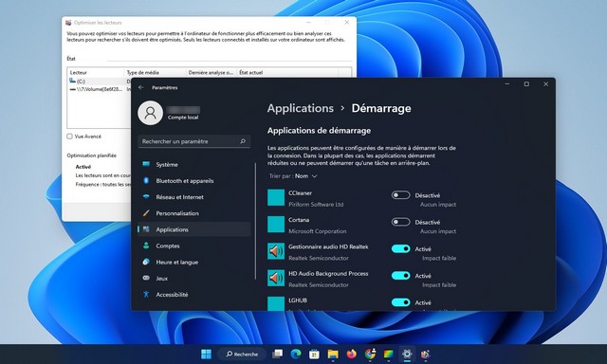Click the CCleaner app icon

click(x=276, y=198)
